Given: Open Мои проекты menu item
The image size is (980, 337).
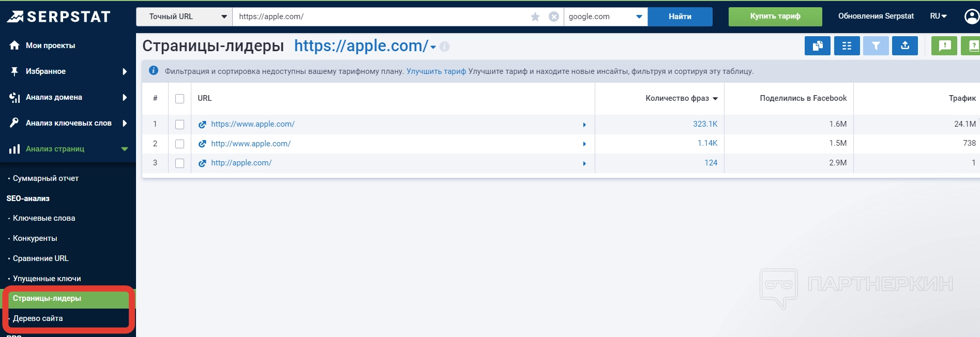Looking at the screenshot, I should click(x=51, y=45).
